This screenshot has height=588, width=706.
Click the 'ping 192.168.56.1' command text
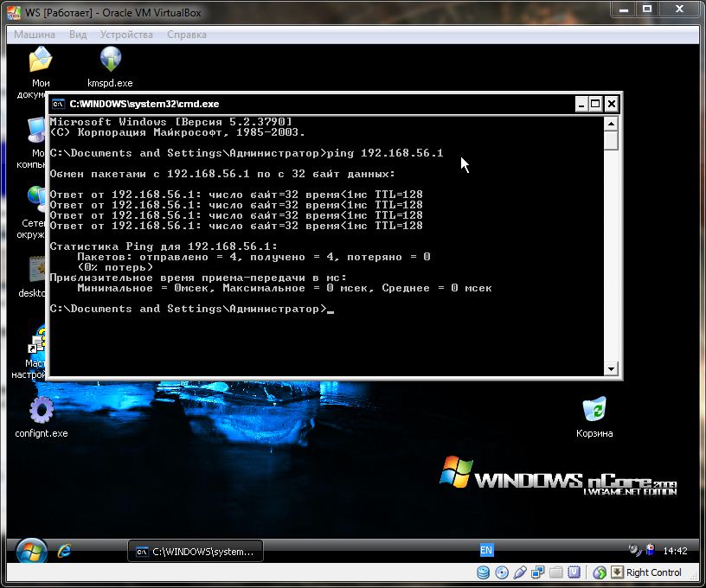click(385, 153)
